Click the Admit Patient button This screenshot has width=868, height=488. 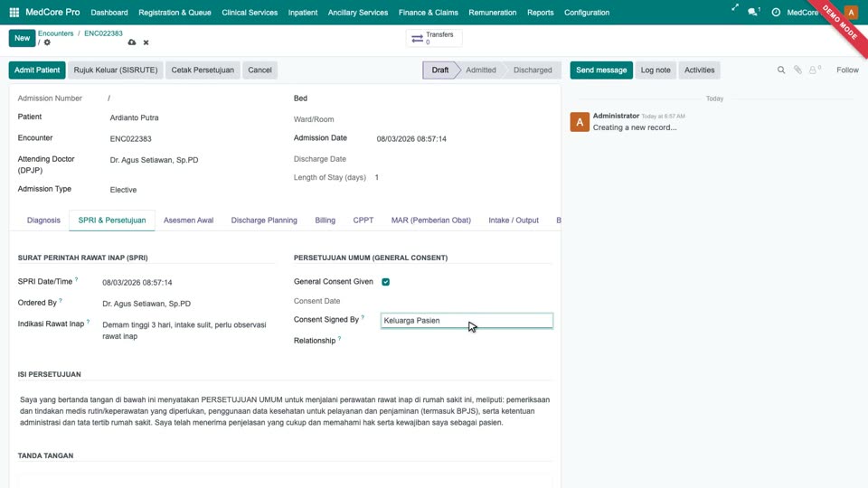tap(37, 70)
